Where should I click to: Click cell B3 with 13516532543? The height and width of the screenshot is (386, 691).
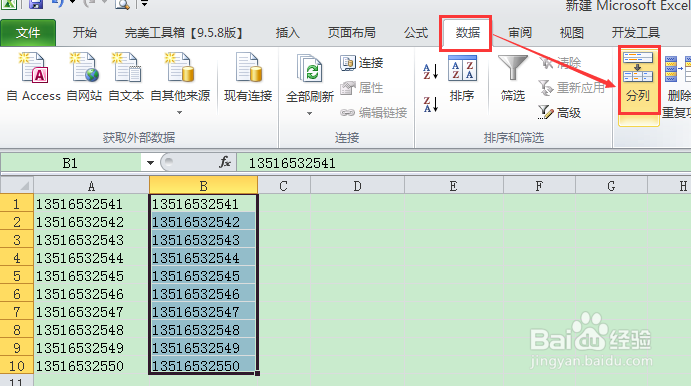point(203,240)
